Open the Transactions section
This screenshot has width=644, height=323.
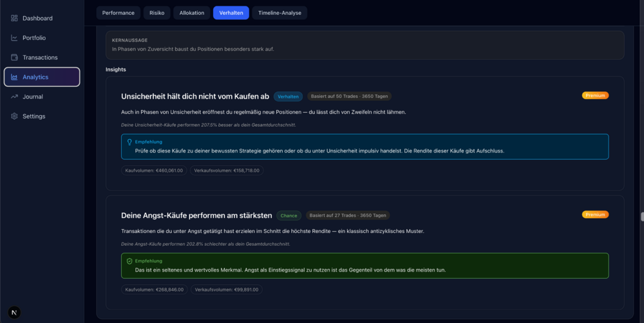pos(42,57)
